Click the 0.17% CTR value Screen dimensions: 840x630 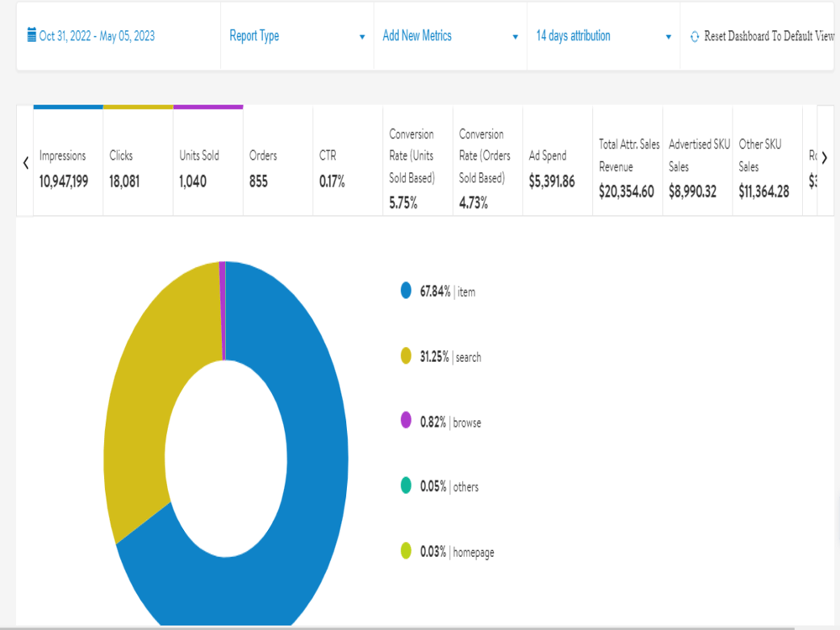pyautogui.click(x=332, y=181)
